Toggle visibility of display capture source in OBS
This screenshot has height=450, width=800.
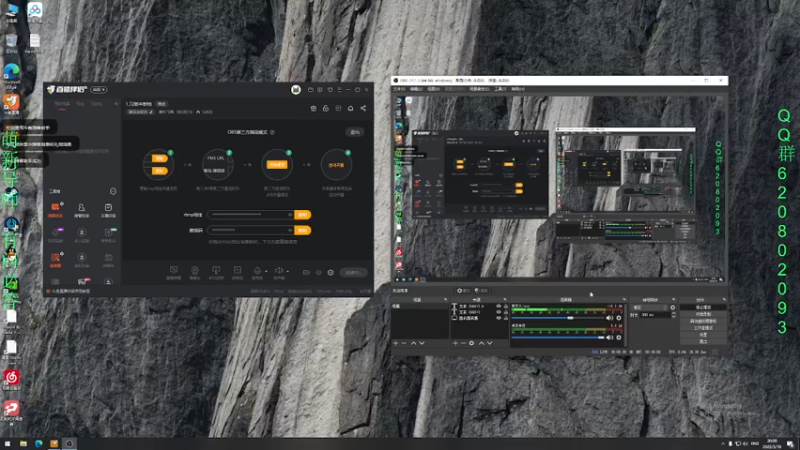[498, 318]
